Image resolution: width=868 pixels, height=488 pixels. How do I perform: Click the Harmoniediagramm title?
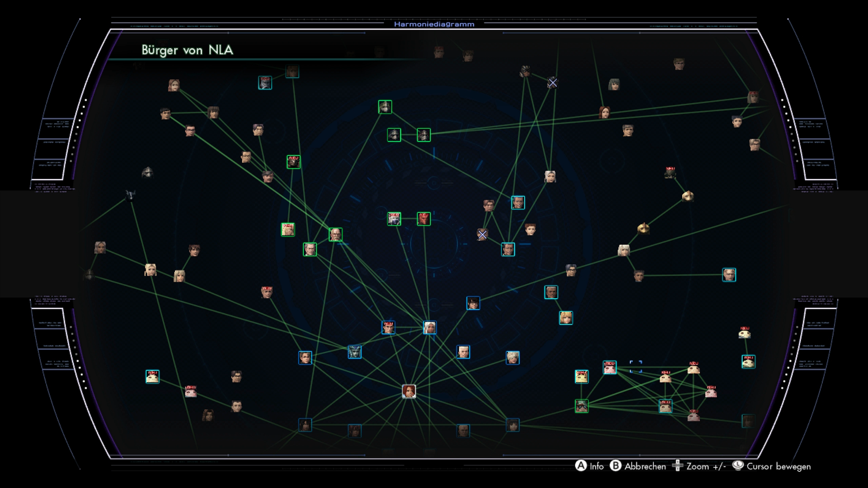[434, 24]
